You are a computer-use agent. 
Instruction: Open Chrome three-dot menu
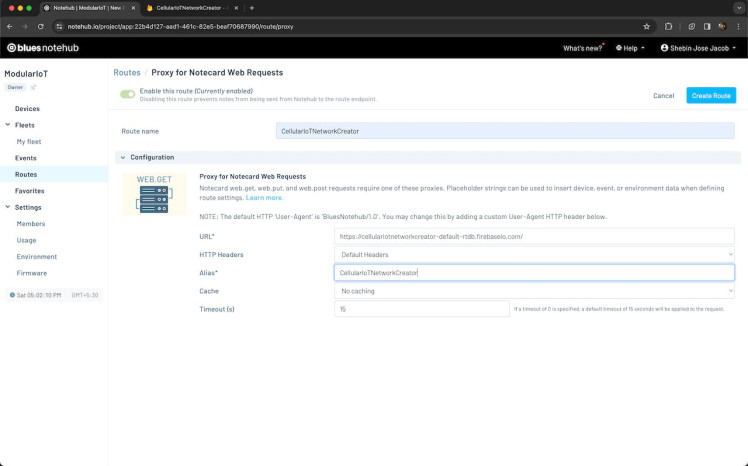738,27
